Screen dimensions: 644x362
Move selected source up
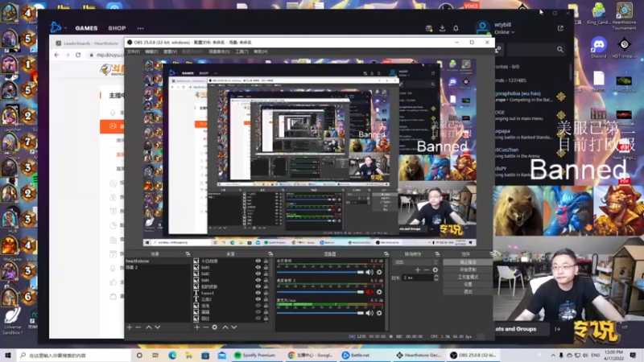[225, 327]
